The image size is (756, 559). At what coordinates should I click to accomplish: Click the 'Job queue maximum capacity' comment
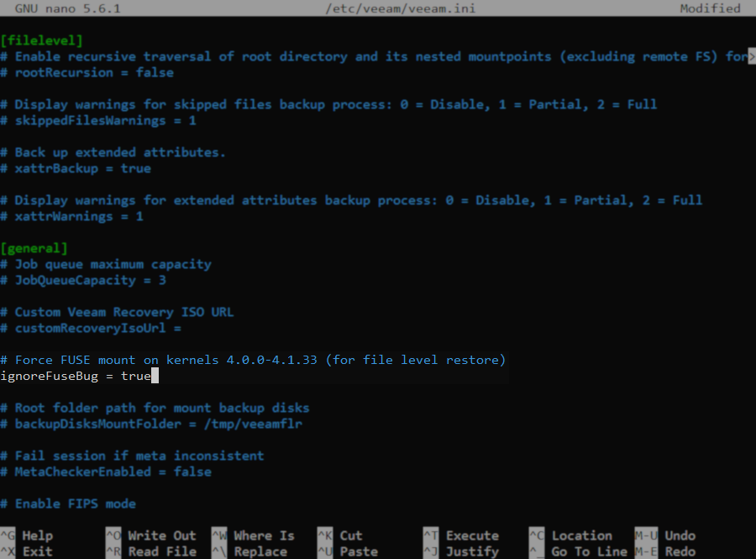106,264
